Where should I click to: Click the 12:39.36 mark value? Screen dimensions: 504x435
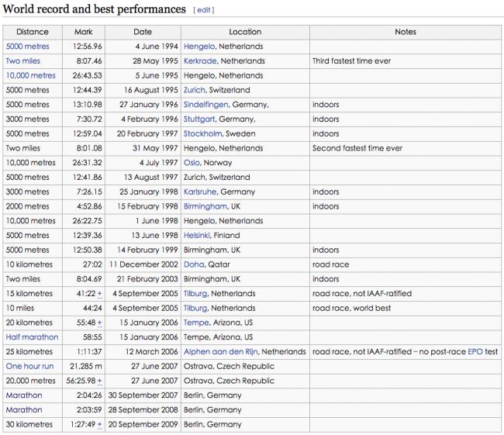pos(87,236)
